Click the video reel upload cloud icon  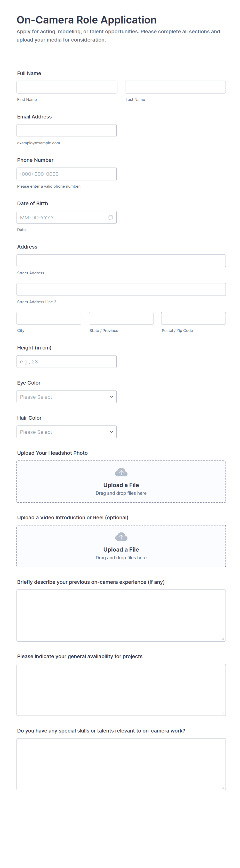tap(121, 536)
